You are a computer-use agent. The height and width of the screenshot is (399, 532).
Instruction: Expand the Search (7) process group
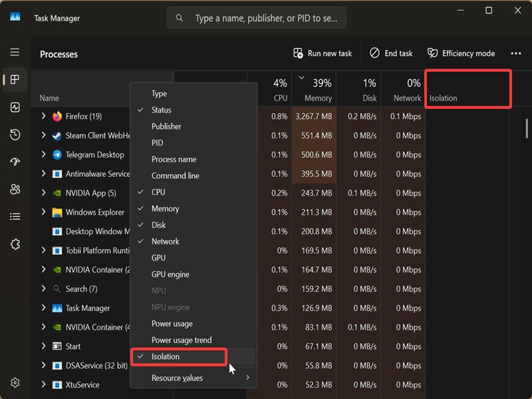(43, 289)
